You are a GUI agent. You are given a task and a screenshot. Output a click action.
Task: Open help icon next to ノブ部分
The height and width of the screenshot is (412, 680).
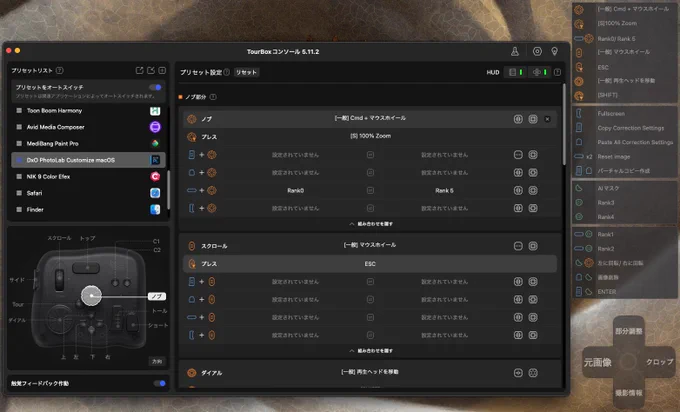click(x=213, y=97)
